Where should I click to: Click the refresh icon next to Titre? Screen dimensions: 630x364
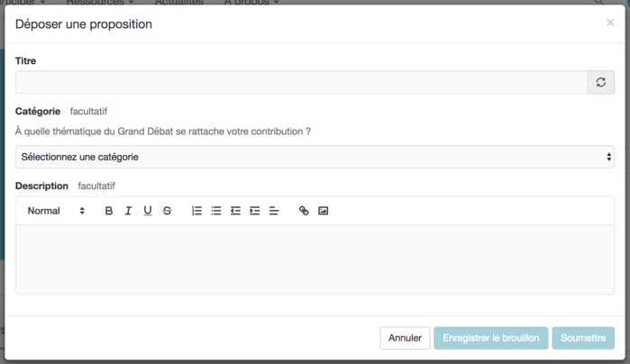click(x=600, y=82)
